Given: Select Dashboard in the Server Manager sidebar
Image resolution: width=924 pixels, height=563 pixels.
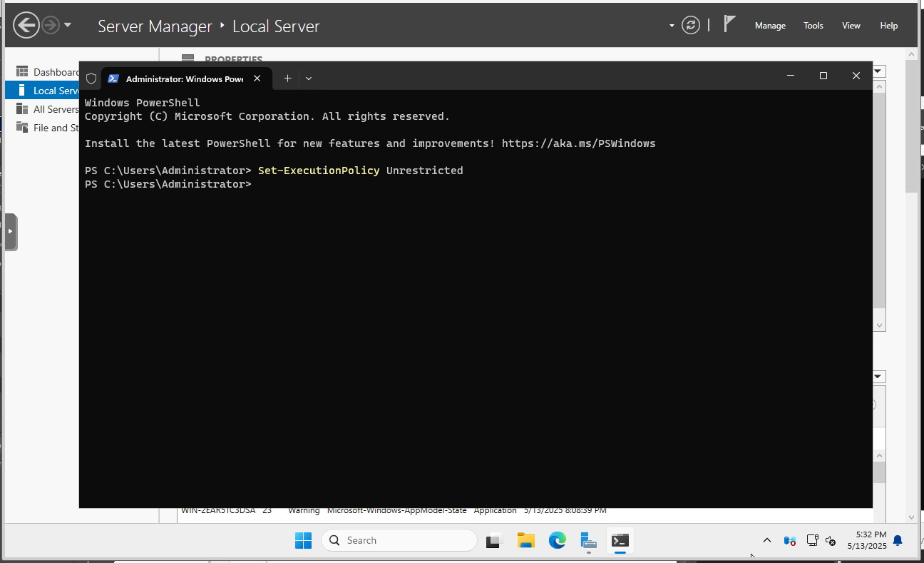Looking at the screenshot, I should pos(55,71).
